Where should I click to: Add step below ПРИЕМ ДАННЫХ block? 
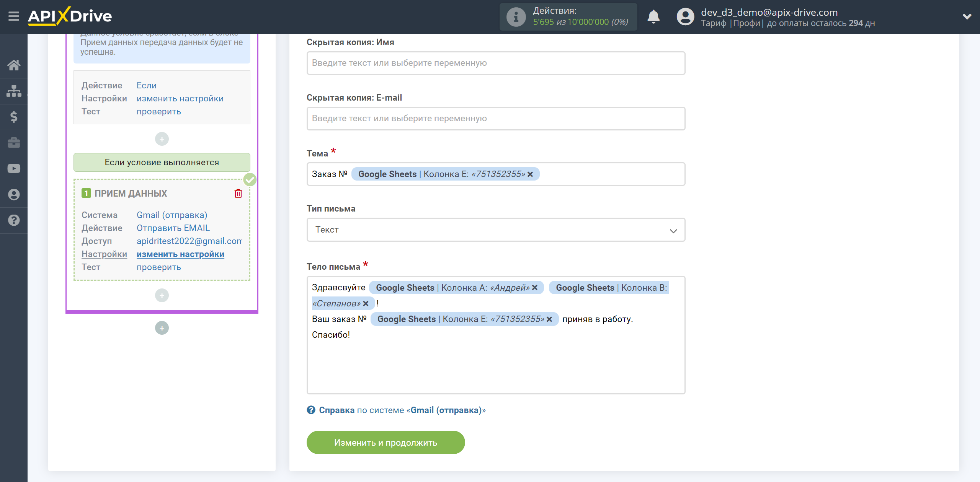pyautogui.click(x=162, y=295)
